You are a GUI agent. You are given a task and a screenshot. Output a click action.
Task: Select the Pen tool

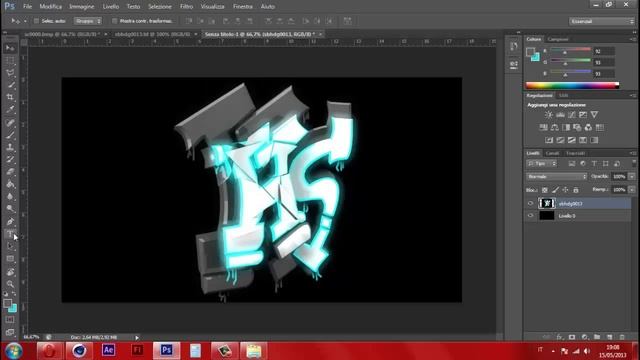(10, 222)
